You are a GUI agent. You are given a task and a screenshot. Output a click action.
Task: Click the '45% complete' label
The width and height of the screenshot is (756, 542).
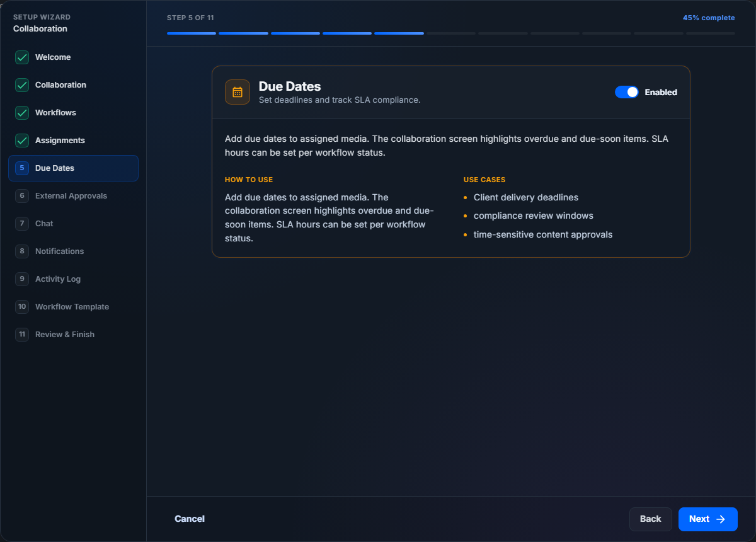[709, 18]
